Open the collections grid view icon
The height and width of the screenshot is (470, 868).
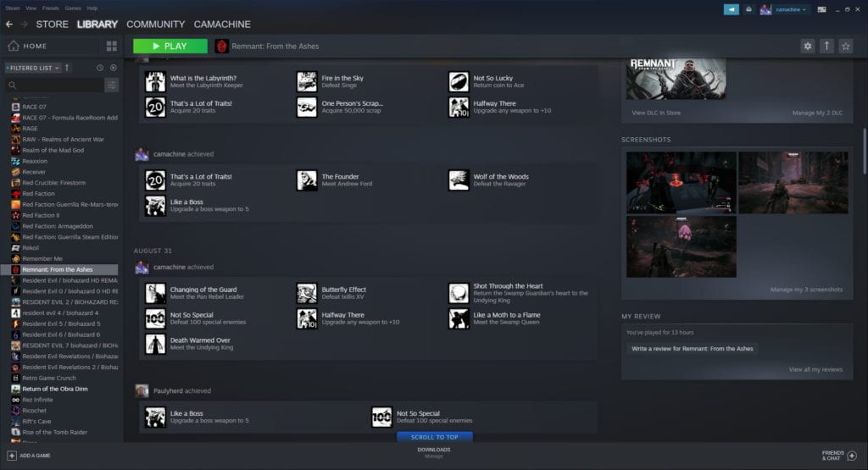point(112,46)
